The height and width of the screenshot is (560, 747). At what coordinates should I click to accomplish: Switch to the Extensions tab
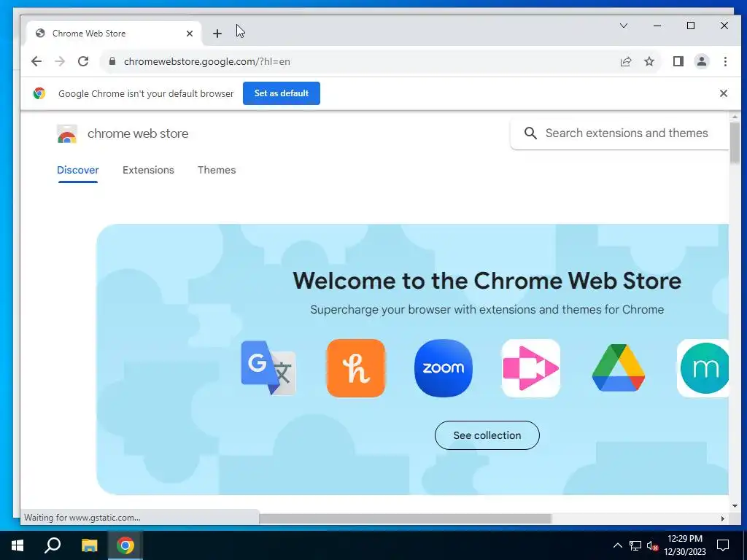pyautogui.click(x=148, y=170)
